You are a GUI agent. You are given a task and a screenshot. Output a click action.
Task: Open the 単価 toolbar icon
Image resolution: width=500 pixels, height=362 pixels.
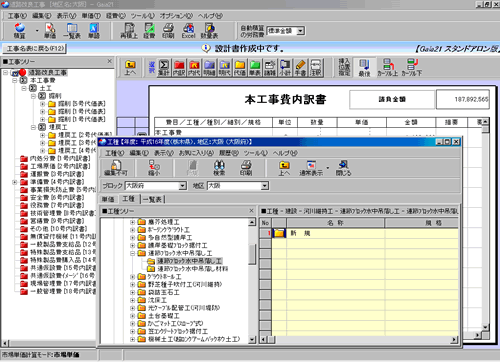point(50,31)
